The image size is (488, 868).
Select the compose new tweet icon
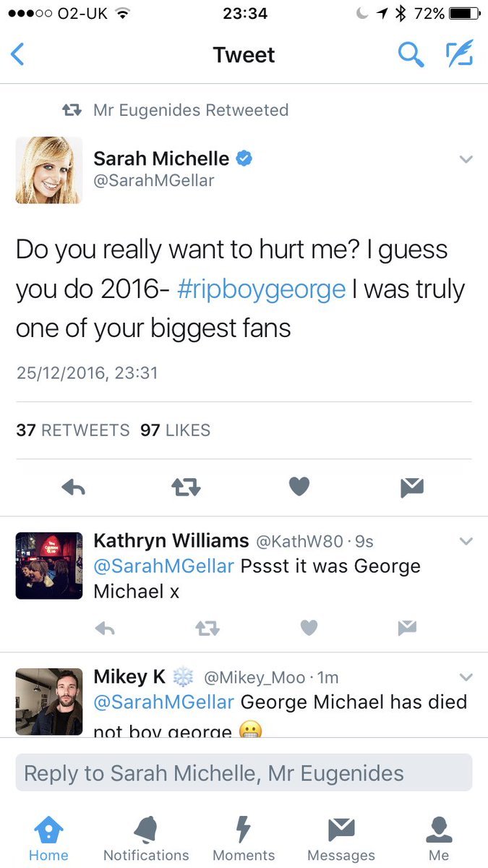click(x=460, y=54)
